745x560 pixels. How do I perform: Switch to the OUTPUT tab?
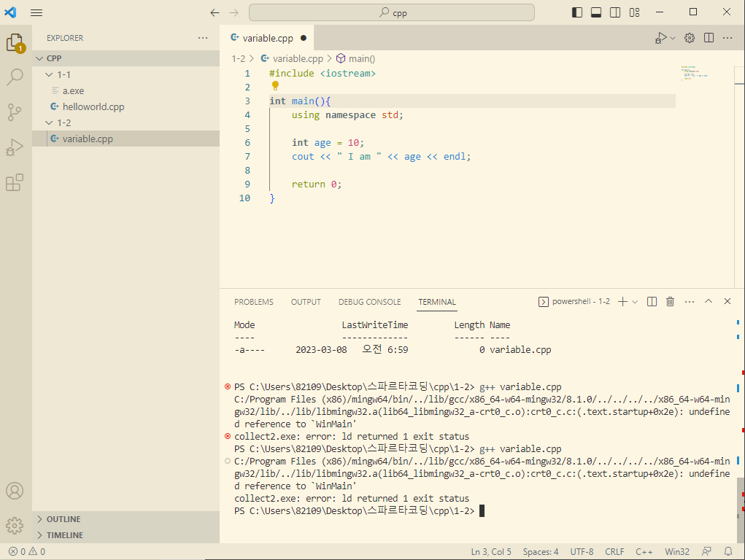[306, 302]
